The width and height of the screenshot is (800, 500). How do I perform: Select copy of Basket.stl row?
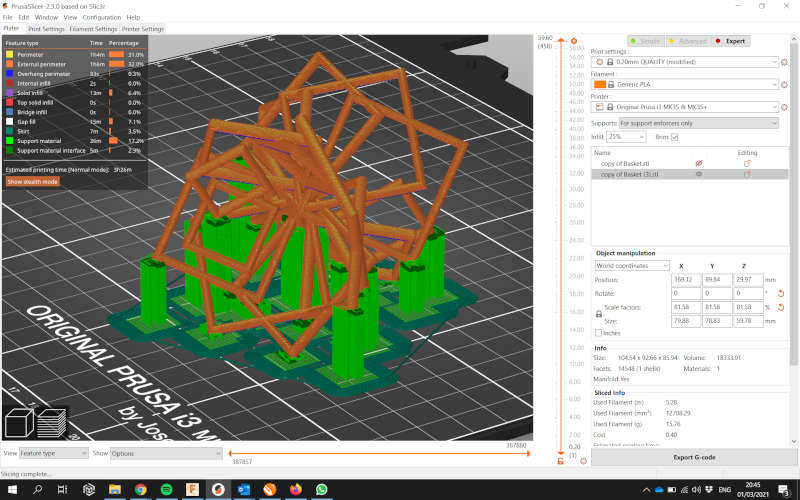[x=690, y=163]
